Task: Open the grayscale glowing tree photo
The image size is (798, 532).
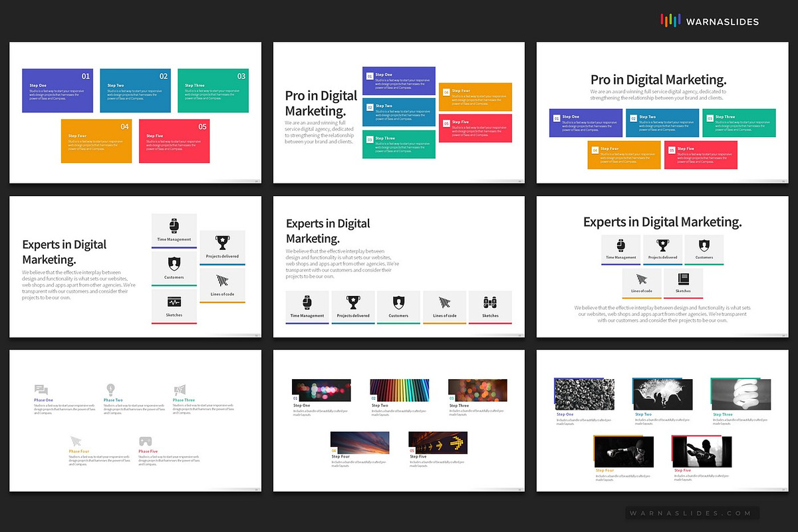Action: (663, 394)
